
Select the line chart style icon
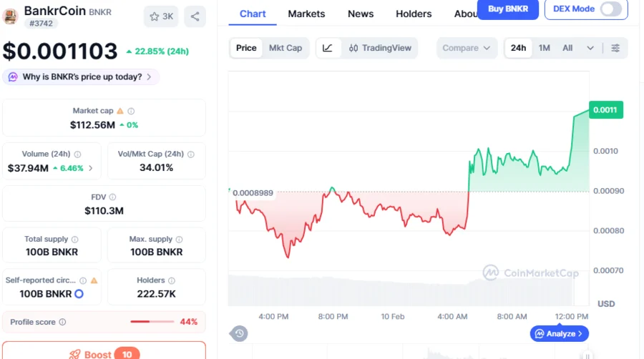point(327,48)
